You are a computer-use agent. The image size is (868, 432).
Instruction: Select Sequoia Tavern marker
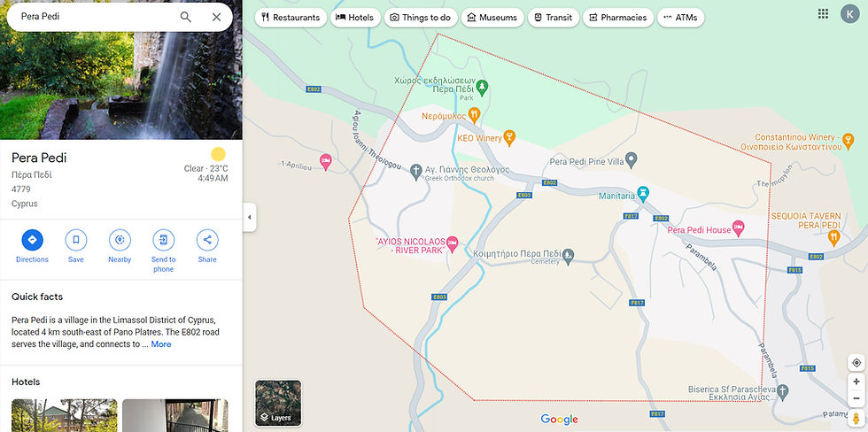(833, 238)
